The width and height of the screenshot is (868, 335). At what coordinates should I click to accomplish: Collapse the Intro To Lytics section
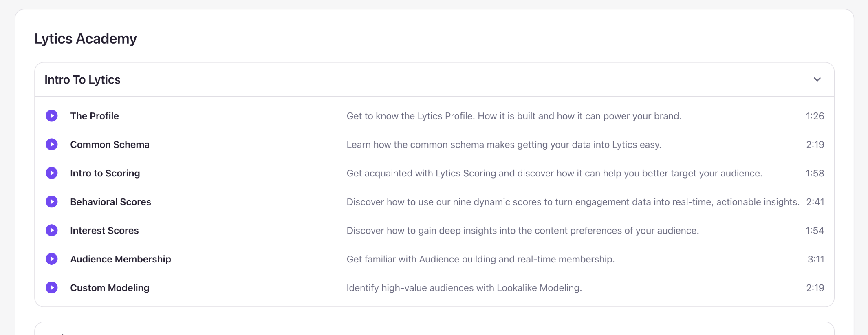click(x=817, y=79)
